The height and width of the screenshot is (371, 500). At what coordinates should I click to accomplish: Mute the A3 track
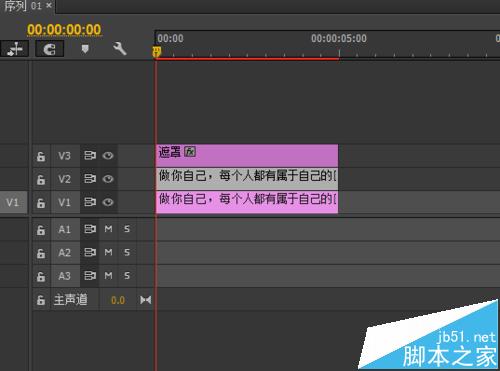click(108, 276)
